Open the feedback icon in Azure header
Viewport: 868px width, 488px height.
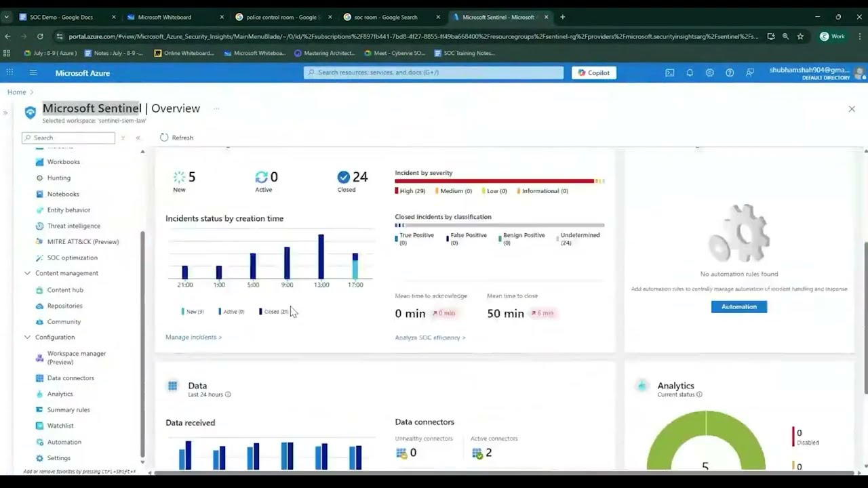pos(749,73)
